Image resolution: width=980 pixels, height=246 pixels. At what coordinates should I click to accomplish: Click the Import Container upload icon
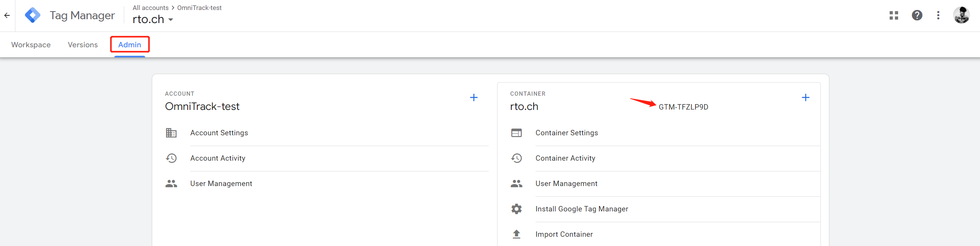(x=516, y=234)
